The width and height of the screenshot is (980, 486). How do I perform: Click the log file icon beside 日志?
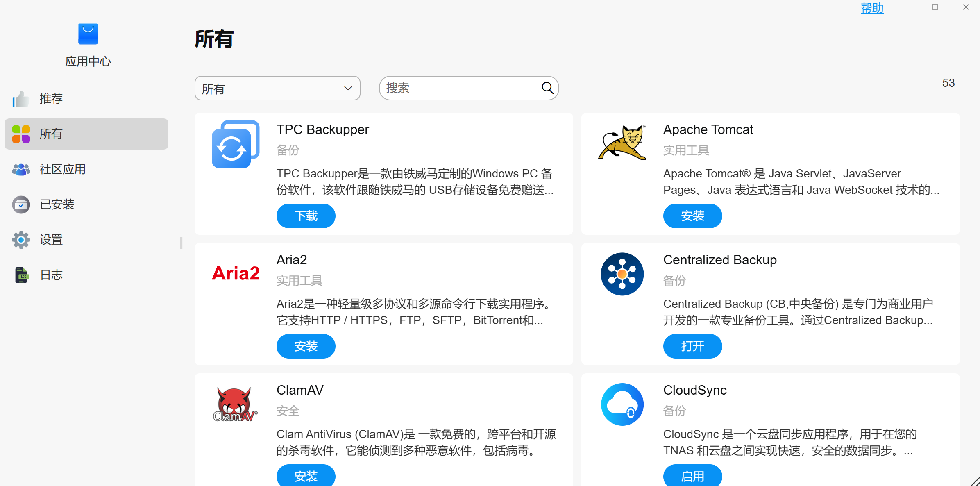[21, 275]
